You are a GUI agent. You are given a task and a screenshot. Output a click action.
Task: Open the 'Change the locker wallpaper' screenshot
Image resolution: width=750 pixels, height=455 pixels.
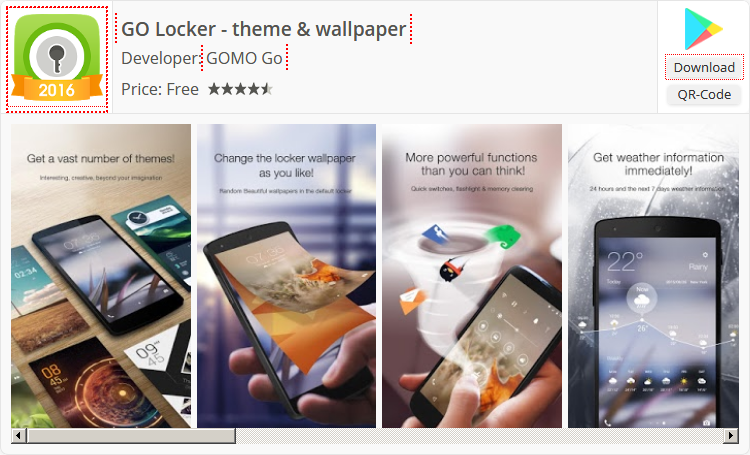[287, 276]
